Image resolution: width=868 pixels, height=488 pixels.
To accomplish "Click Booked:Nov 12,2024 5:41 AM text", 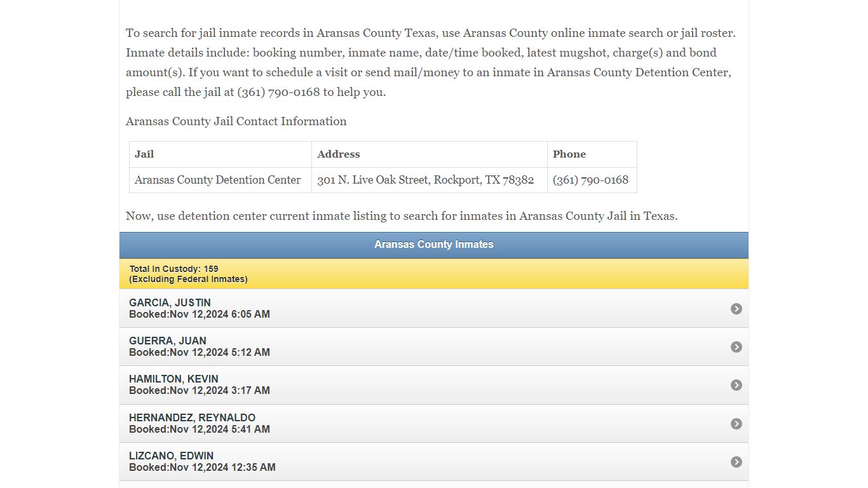I will coord(200,429).
